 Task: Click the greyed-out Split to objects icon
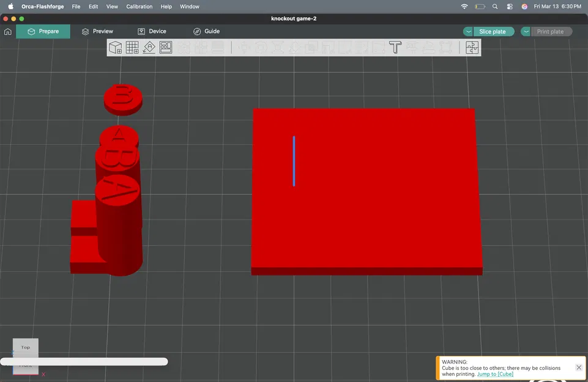coord(184,48)
